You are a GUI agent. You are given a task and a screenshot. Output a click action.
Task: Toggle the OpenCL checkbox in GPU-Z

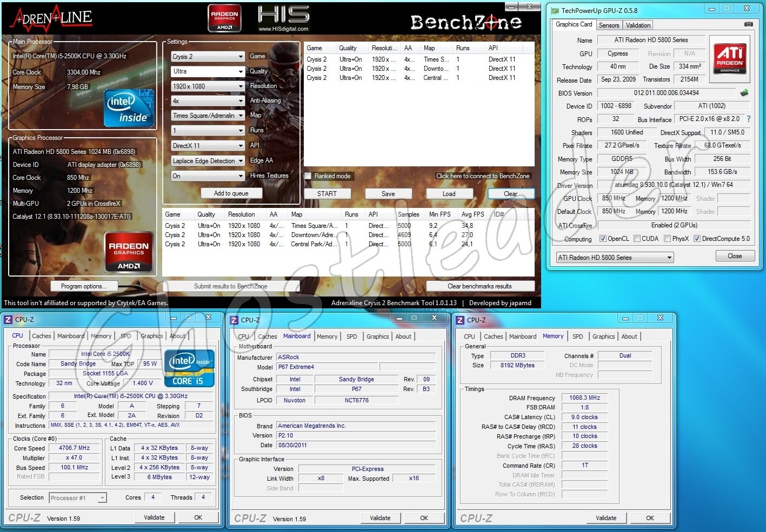603,239
